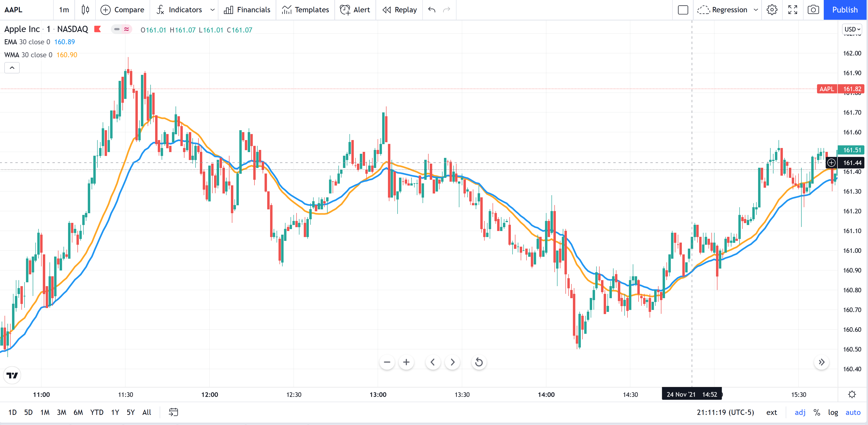
Task: Click the crosshair plus on price axis
Action: point(831,163)
